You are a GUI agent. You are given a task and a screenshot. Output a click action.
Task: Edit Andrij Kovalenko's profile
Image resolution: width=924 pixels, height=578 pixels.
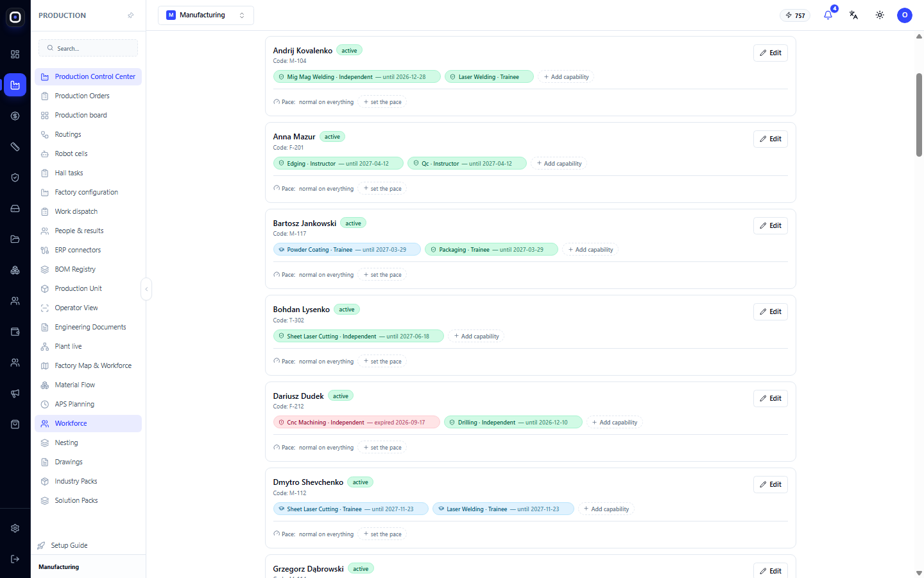tap(771, 53)
